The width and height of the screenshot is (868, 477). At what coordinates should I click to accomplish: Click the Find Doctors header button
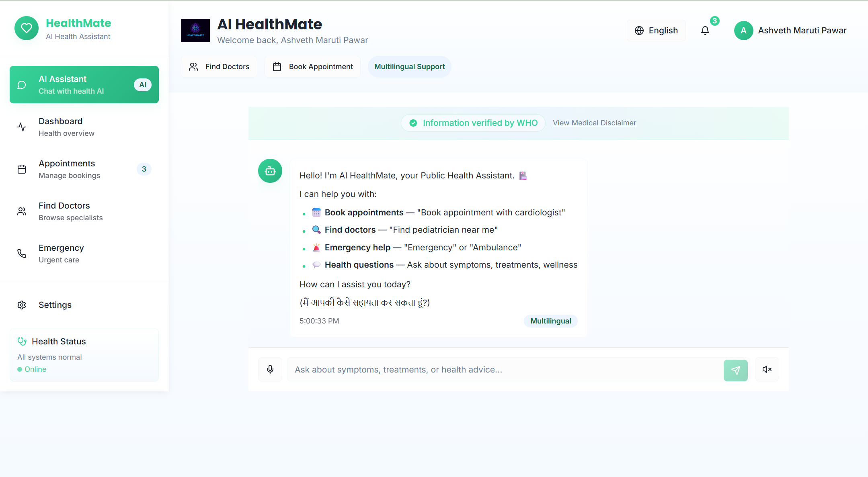click(x=219, y=67)
